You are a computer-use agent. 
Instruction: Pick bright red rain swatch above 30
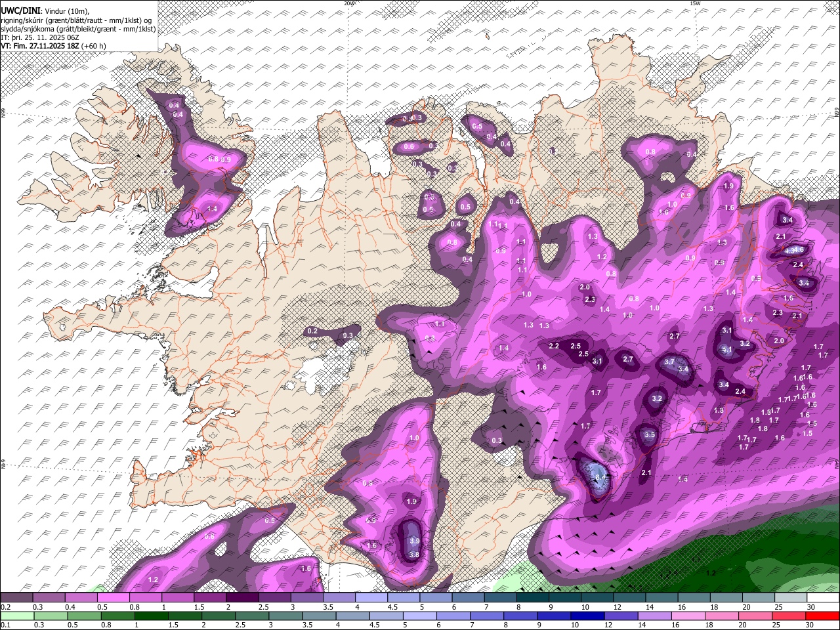[823, 616]
